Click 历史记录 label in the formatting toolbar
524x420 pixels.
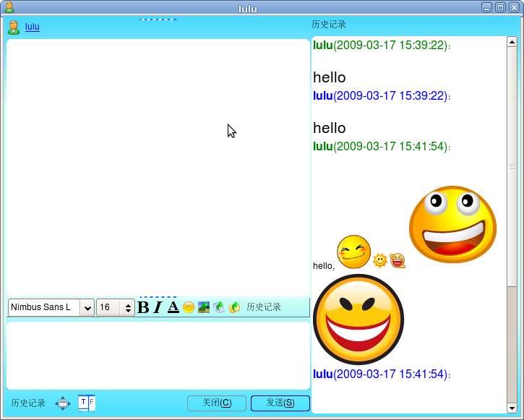[x=264, y=307]
